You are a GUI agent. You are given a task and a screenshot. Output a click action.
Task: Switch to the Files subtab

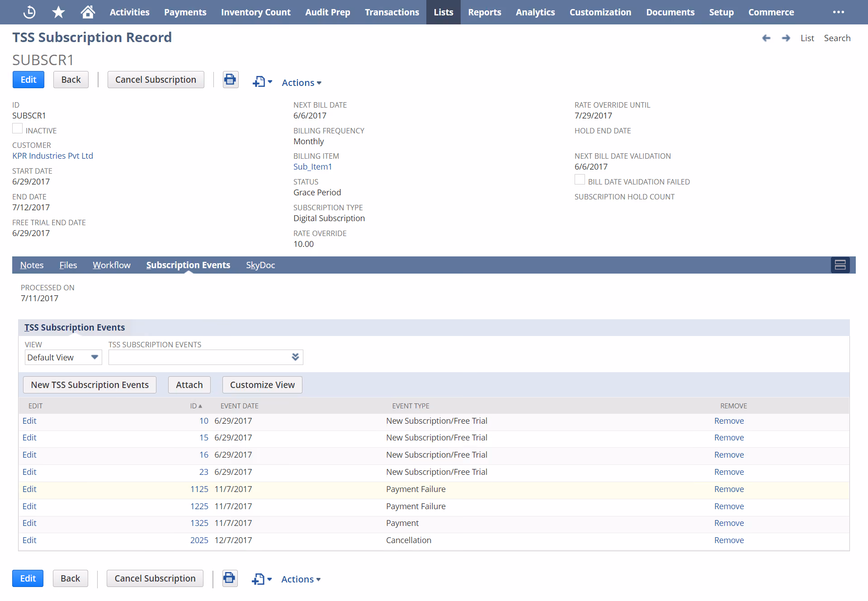[68, 265]
